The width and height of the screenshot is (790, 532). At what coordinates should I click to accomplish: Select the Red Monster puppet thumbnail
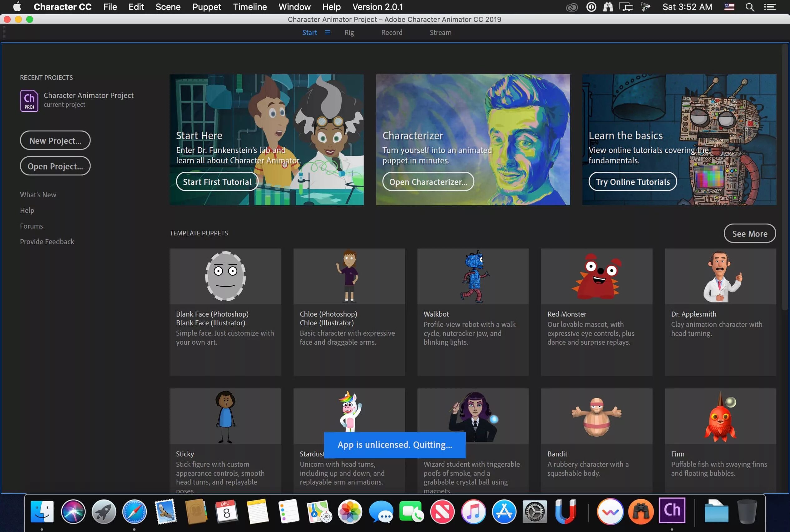coord(596,277)
